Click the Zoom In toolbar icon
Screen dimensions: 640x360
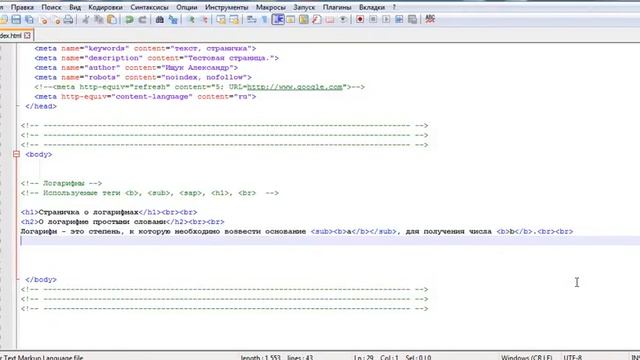pyautogui.click(x=191, y=19)
